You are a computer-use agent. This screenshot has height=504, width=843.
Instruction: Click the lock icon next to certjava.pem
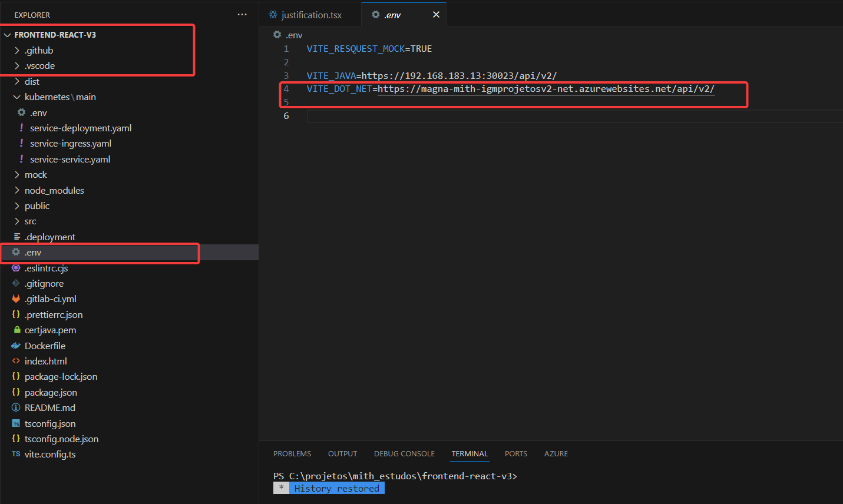click(x=16, y=330)
